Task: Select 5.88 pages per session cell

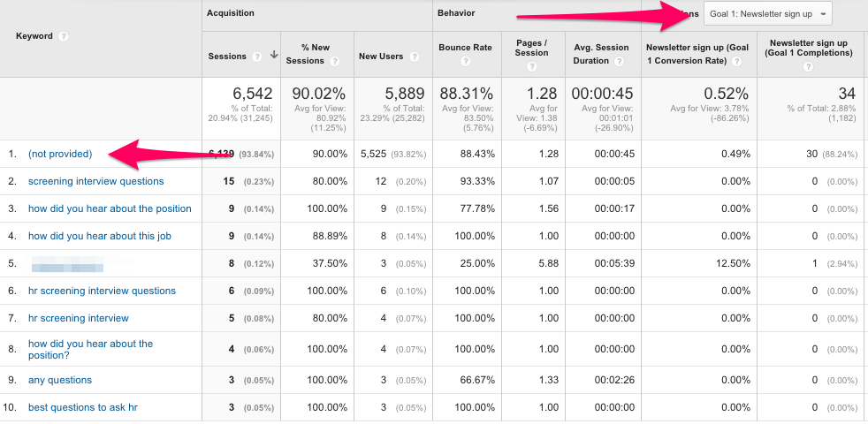Action: 549,263
